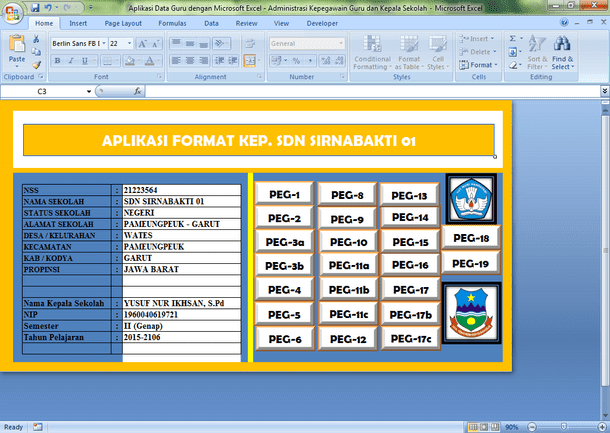610x433 pixels.
Task: Click the Tut Wuri Handayani logo
Action: [x=471, y=199]
